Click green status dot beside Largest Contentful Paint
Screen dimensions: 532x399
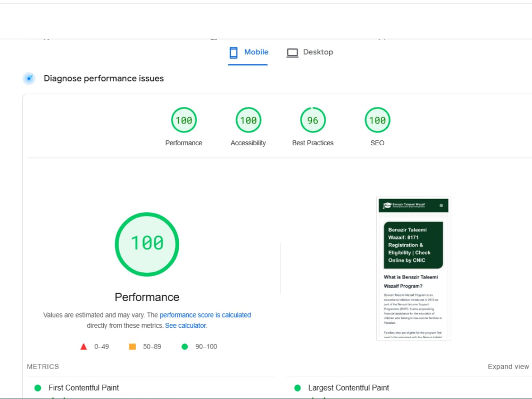pyautogui.click(x=297, y=388)
